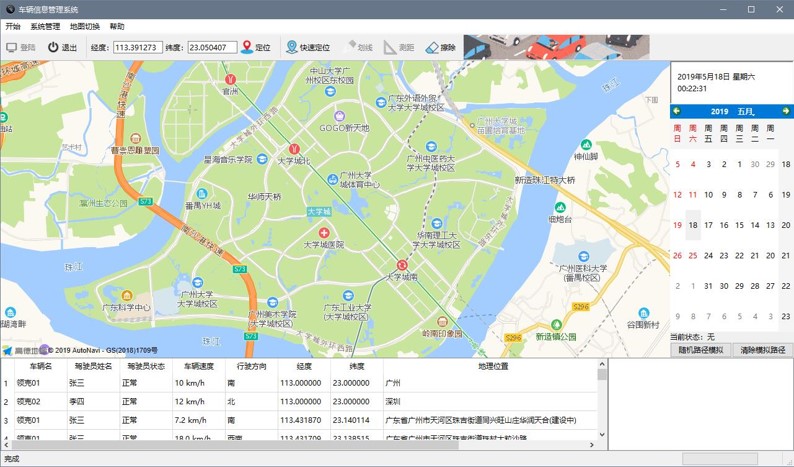794x467 pixels.
Task: Select the 领壳02 vehicle cell
Action: (x=41, y=401)
